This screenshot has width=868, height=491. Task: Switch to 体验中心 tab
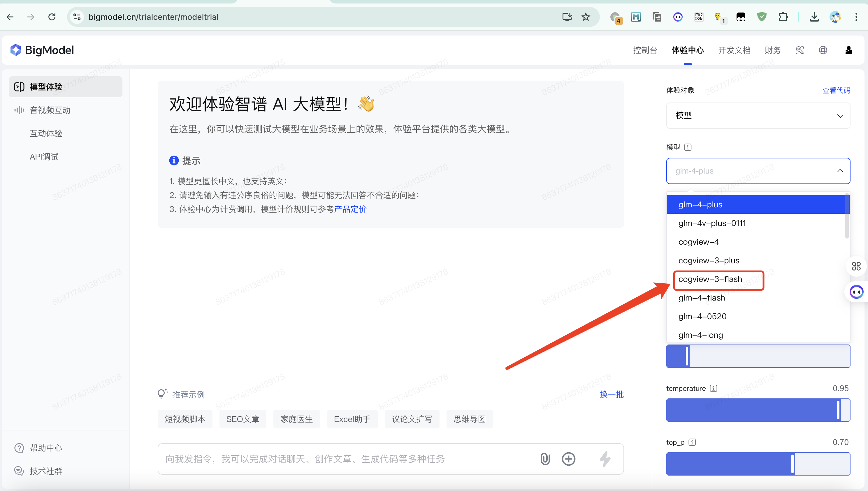click(688, 50)
